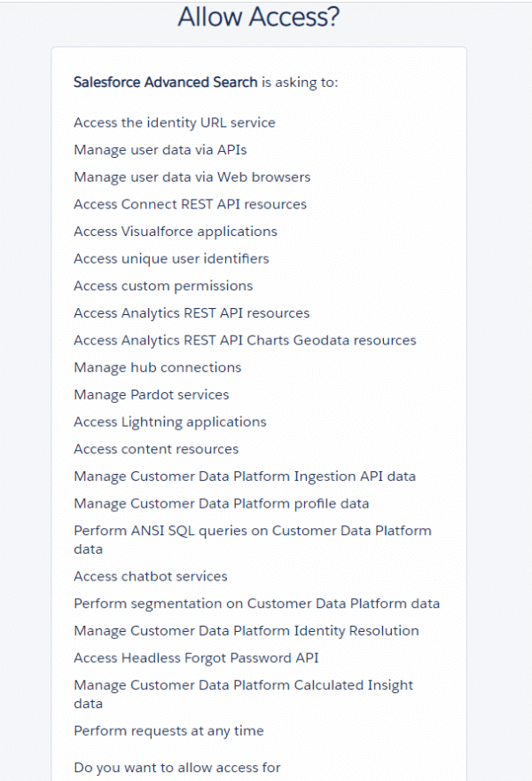Select 'Access Visualforce applications'
Image resolution: width=532 pixels, height=781 pixels.
[x=176, y=232]
